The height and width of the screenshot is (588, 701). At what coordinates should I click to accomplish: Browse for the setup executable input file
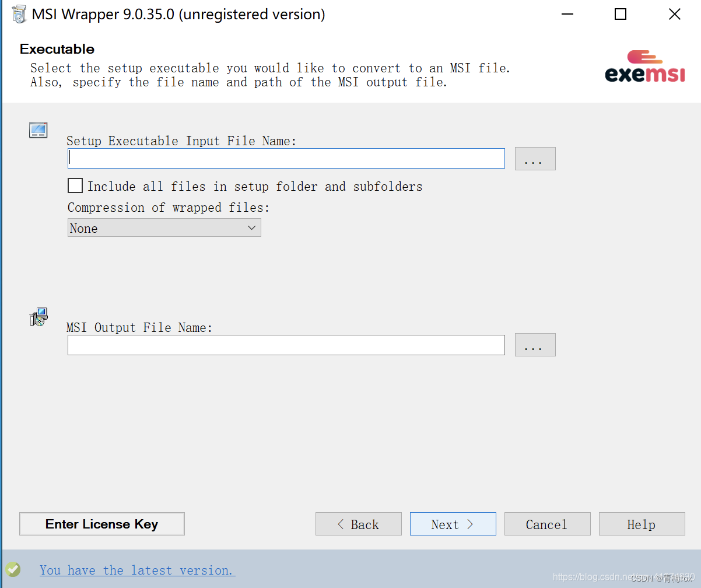click(x=535, y=159)
